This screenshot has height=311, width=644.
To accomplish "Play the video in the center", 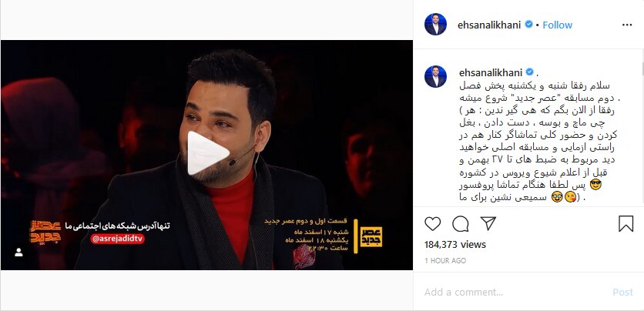I will [207, 153].
